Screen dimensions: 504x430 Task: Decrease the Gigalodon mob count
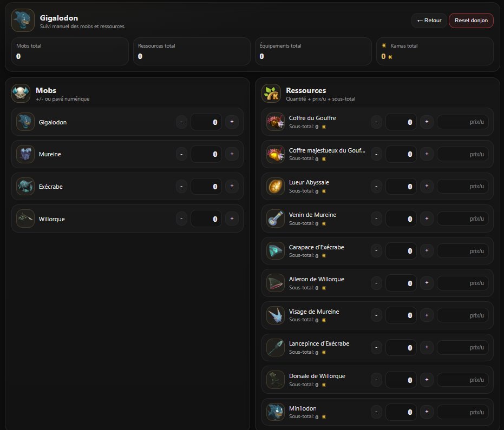[x=181, y=122]
